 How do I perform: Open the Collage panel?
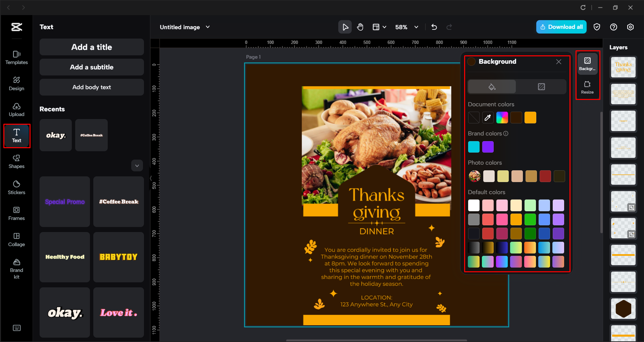(16, 239)
